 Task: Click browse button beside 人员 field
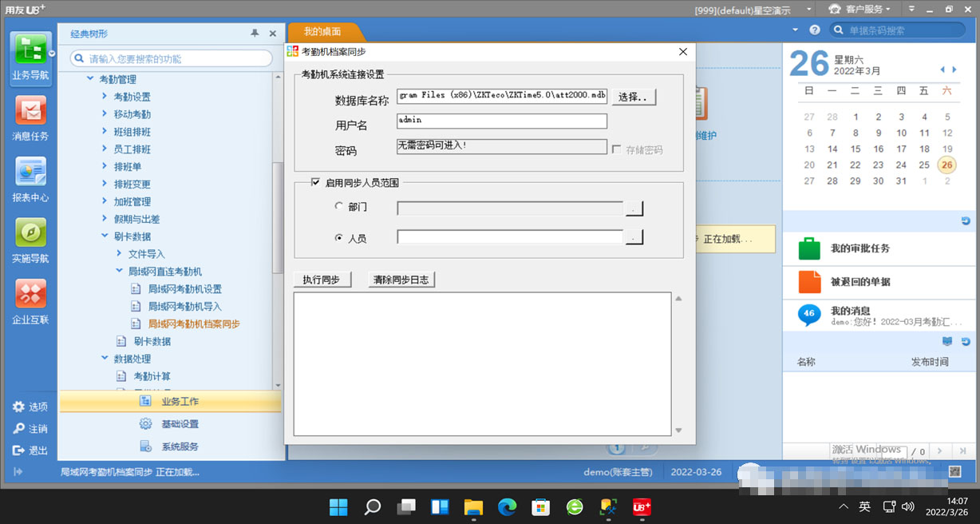click(x=634, y=237)
